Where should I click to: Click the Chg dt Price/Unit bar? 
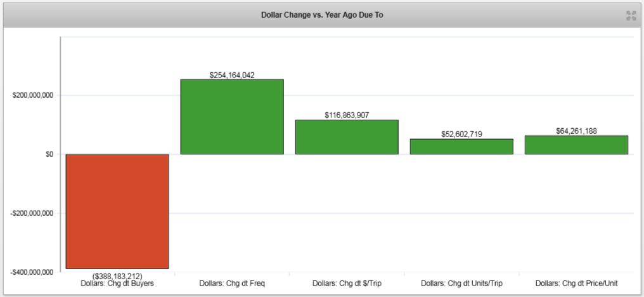[x=576, y=145]
